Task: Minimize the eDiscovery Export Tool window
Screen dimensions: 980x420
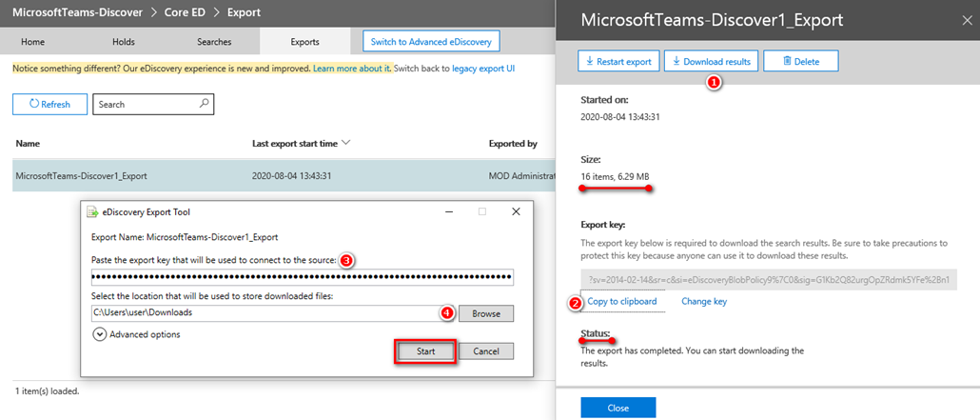Action: [x=449, y=211]
